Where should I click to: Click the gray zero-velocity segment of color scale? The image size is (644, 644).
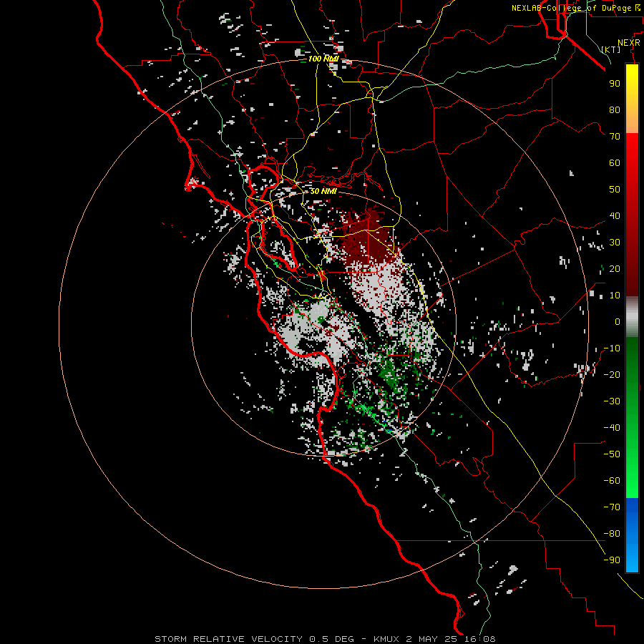pos(632,317)
